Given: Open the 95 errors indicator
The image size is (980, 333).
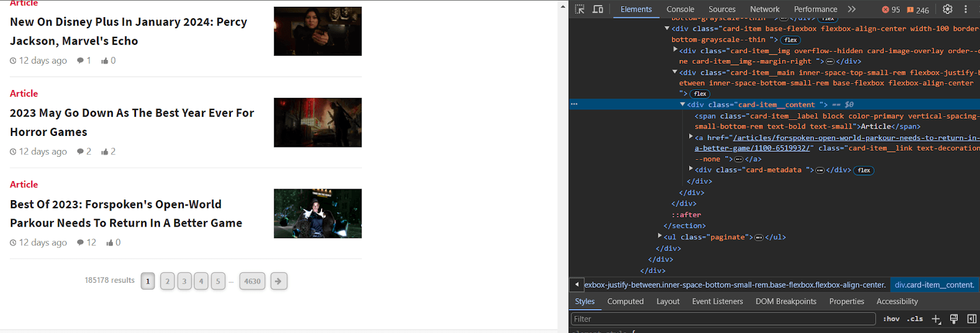Looking at the screenshot, I should [x=891, y=10].
